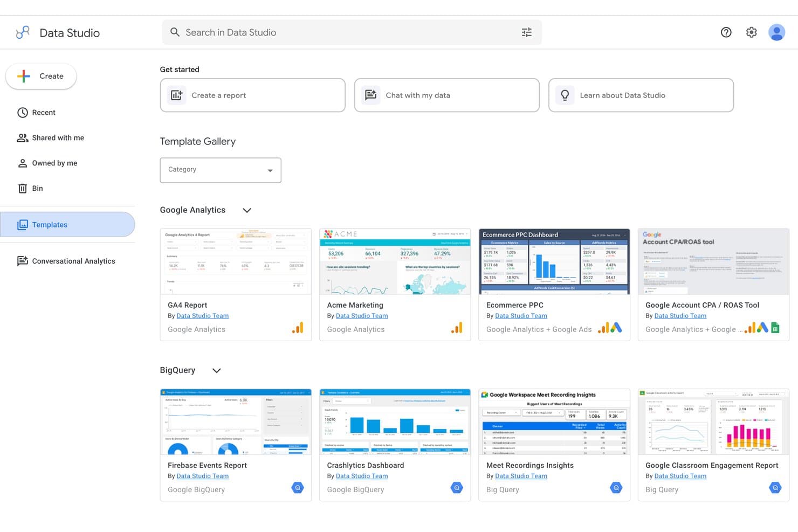The width and height of the screenshot is (798, 532).
Task: Click the BigQuery icon on Crashlytics Dashboard card
Action: pyautogui.click(x=457, y=488)
